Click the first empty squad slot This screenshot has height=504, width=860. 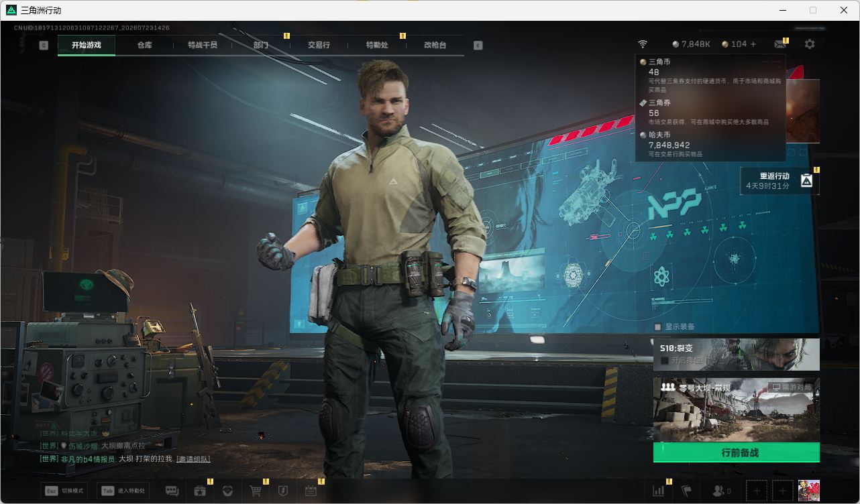pyautogui.click(x=757, y=491)
